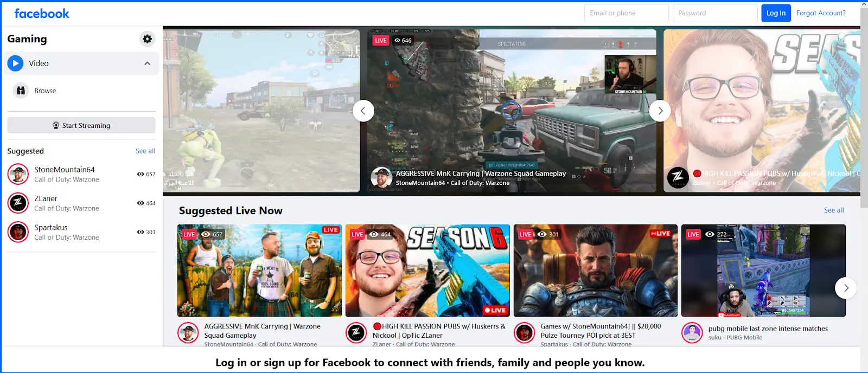This screenshot has width=868, height=373.
Task: Open Spartakus avatar in Suggested list
Action: tap(18, 232)
